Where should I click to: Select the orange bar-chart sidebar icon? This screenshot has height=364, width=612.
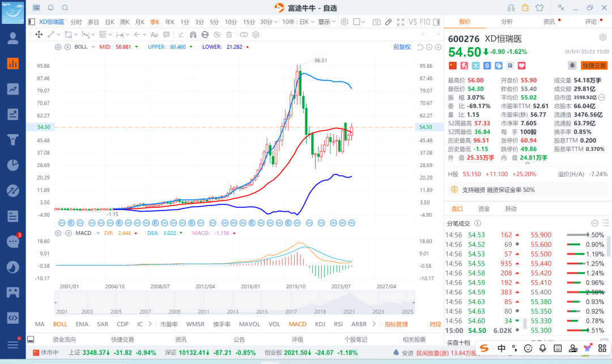(x=13, y=63)
